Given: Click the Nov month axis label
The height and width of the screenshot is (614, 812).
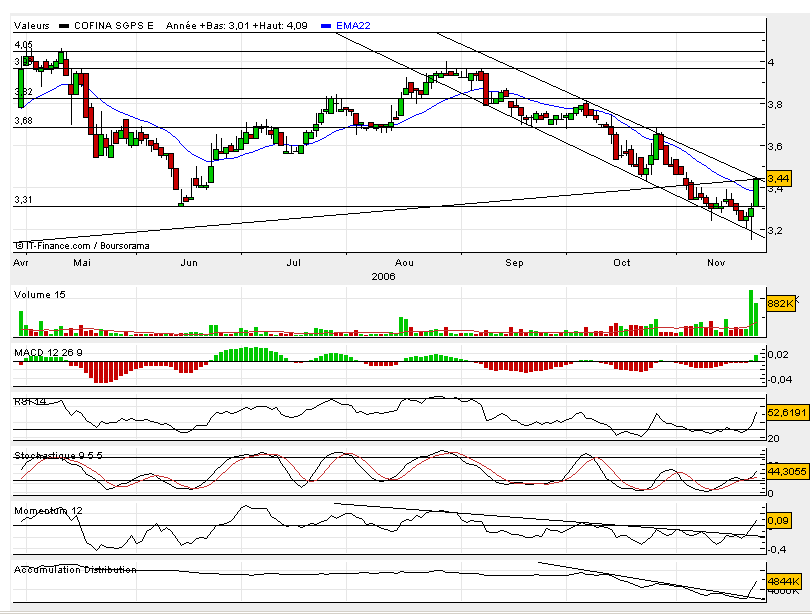Looking at the screenshot, I should tap(716, 262).
